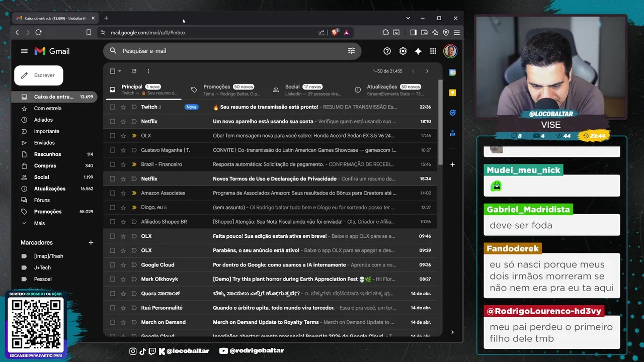Open a new browser tab
This screenshot has height=362, width=644.
[x=106, y=18]
